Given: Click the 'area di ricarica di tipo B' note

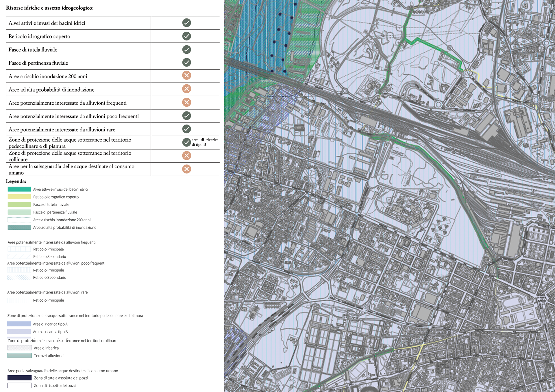Looking at the screenshot, I should 205,142.
